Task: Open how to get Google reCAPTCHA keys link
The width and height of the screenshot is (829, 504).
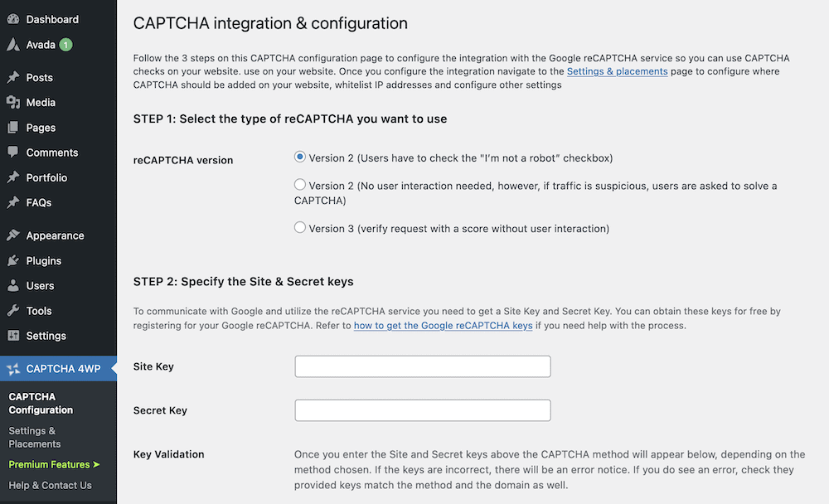Action: 443,325
